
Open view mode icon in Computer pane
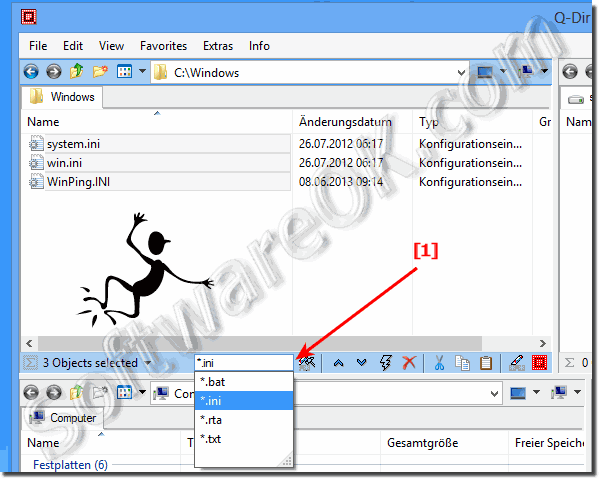click(124, 392)
